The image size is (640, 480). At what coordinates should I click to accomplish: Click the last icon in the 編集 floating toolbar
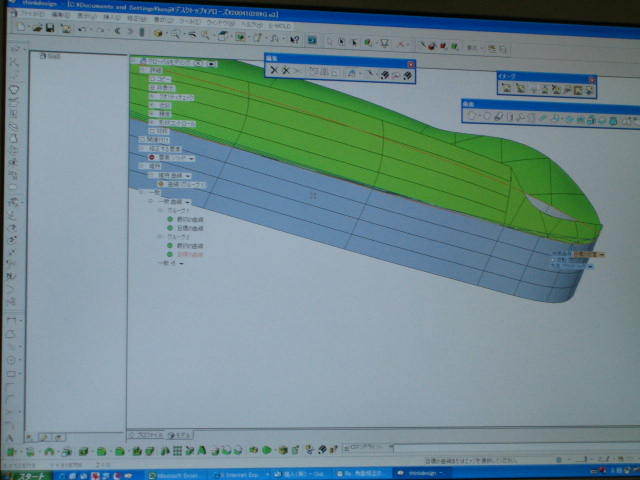[x=407, y=76]
